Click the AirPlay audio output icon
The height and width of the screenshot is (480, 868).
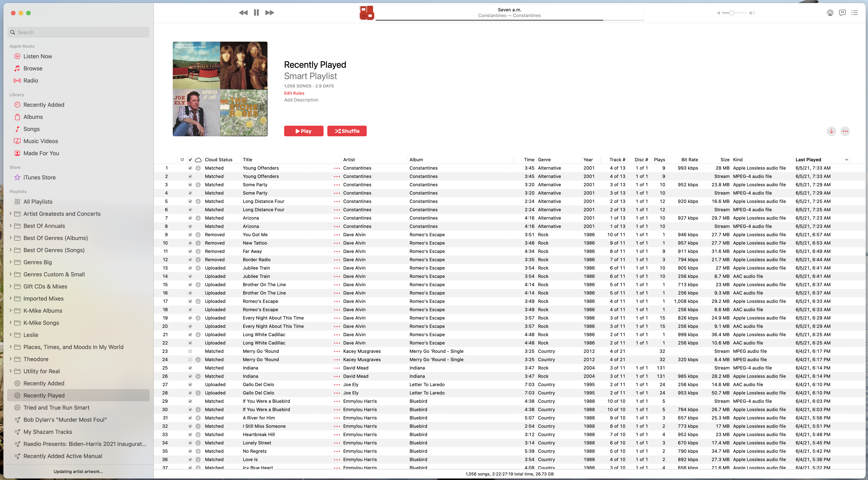click(x=830, y=13)
